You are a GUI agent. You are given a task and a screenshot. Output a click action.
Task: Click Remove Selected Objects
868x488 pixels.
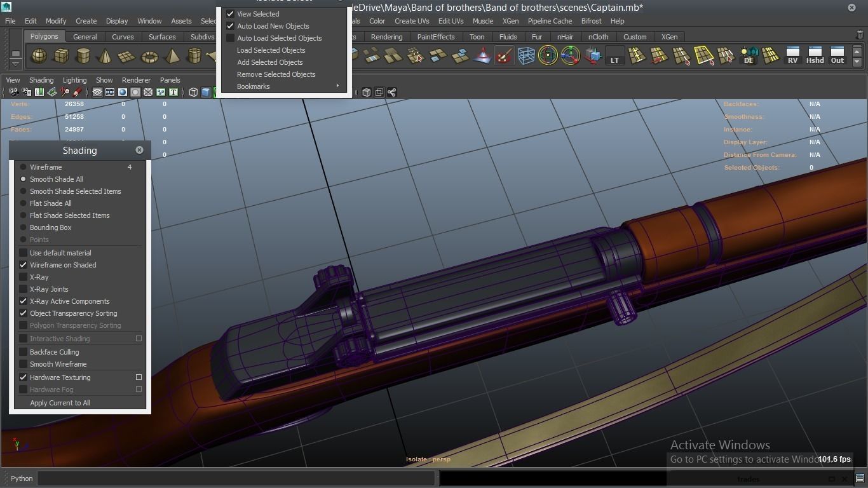[276, 74]
